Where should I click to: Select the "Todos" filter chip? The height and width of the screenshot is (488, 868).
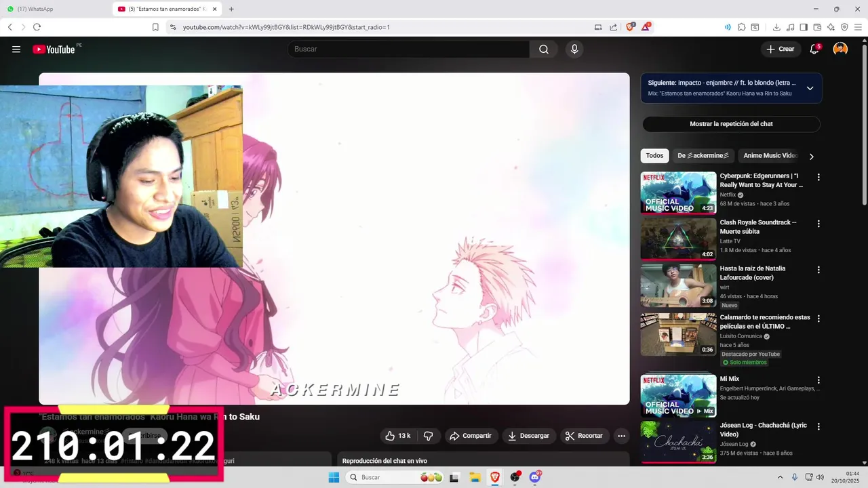click(x=654, y=156)
